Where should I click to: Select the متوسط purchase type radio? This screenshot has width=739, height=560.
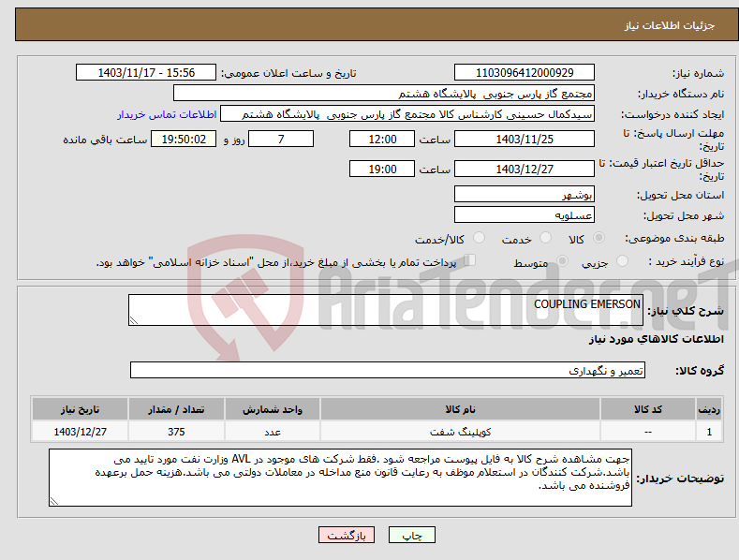click(562, 261)
